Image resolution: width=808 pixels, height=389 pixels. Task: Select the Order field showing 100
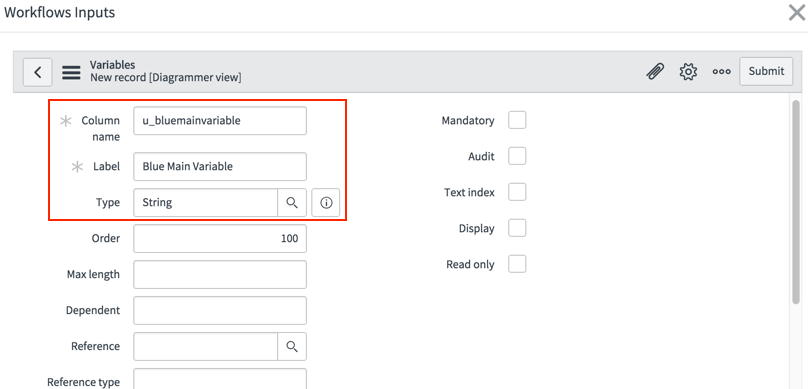(220, 239)
